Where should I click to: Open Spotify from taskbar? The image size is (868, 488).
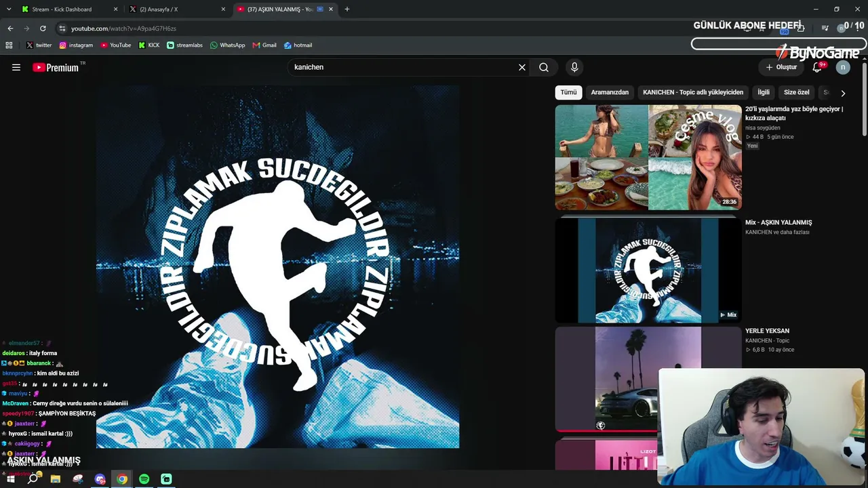tap(144, 479)
